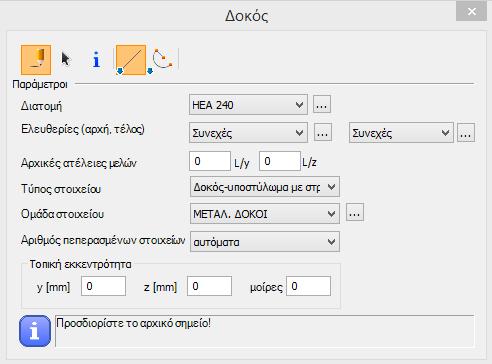Choose the arc beam drawing mode
Viewport: 492px width, 364px height.
point(162,59)
